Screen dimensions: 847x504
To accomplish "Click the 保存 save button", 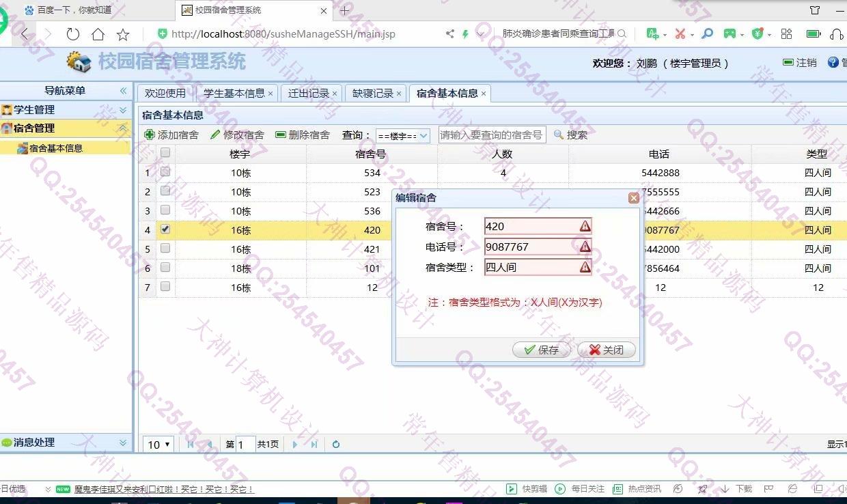I will coord(542,350).
